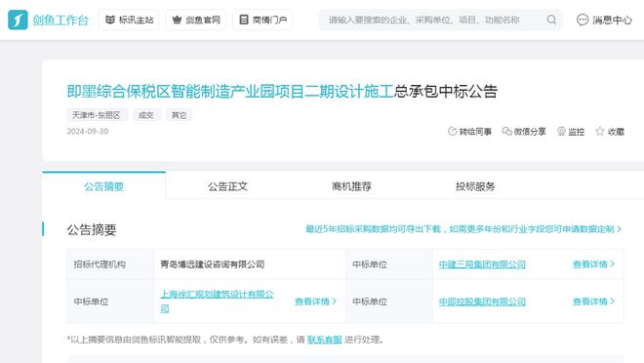Viewport: 644px width, 363px height.
Task: Click the 成交 tag
Action: point(146,115)
